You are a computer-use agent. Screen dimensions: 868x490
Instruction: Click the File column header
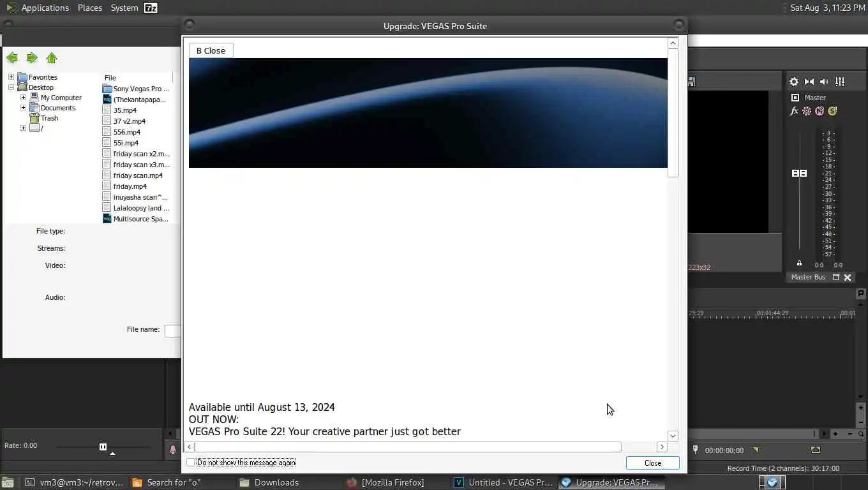[137, 78]
